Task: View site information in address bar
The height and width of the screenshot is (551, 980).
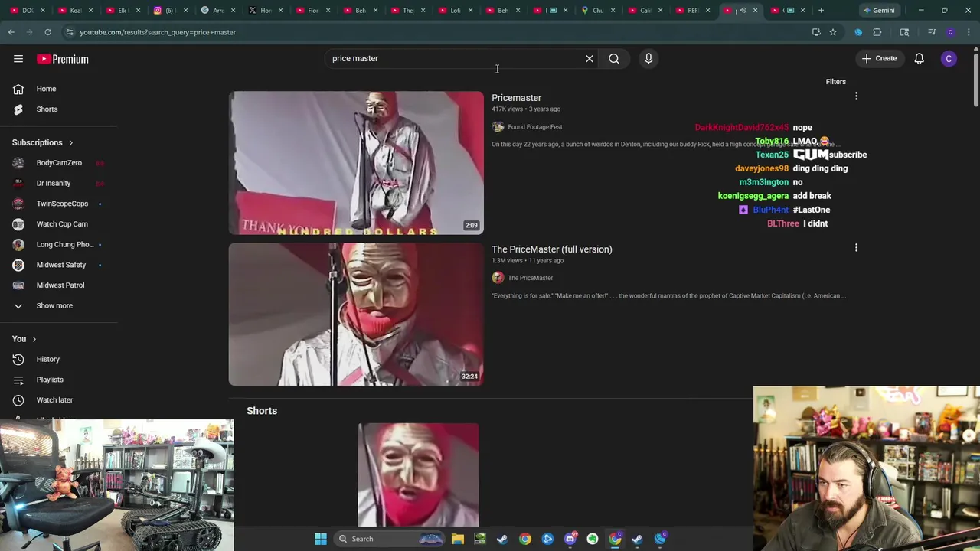Action: coord(70,32)
